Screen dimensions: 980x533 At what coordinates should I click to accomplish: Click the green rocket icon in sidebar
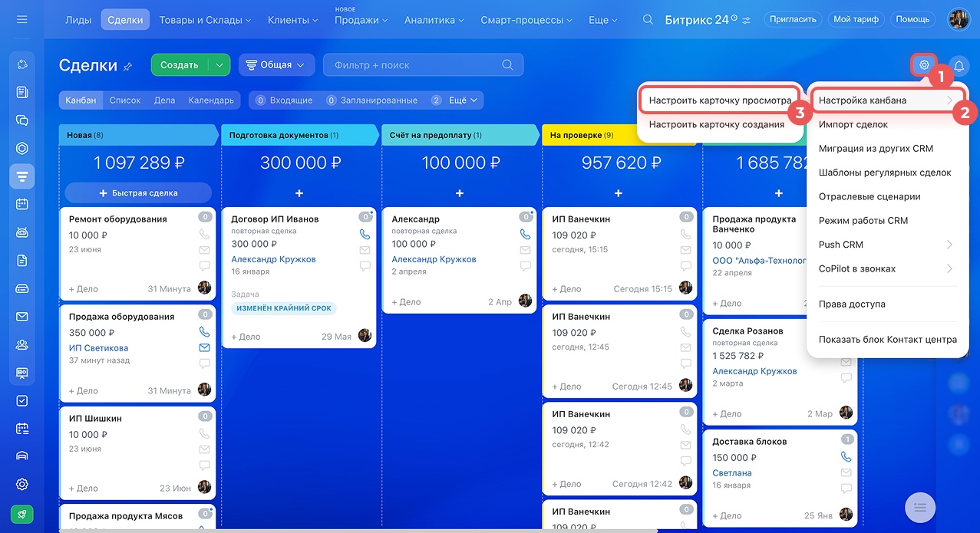click(22, 515)
